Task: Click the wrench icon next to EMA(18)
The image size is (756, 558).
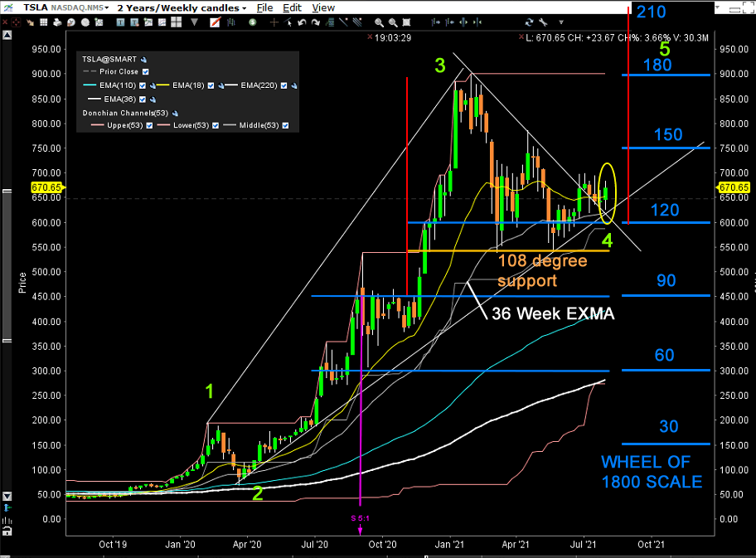Action: [221, 86]
